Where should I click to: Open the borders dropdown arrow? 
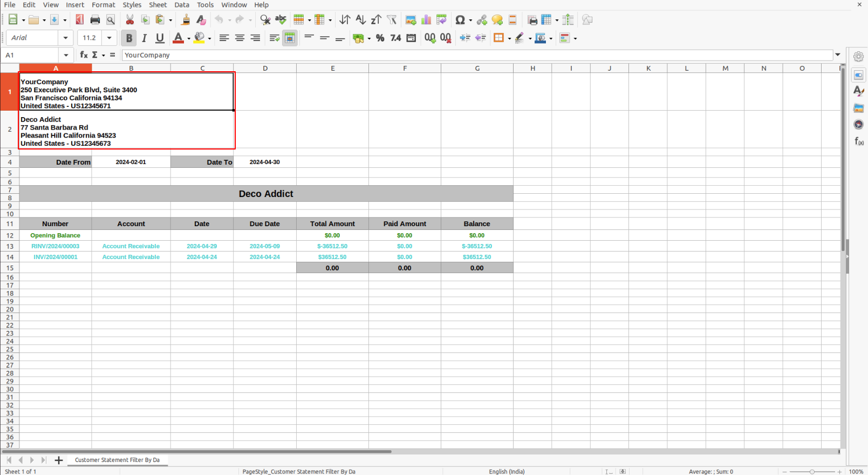509,38
